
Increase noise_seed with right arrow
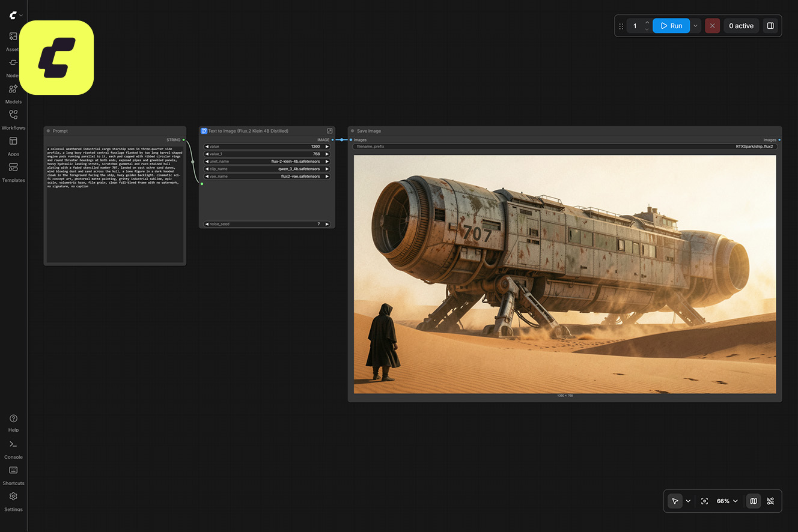pos(327,224)
